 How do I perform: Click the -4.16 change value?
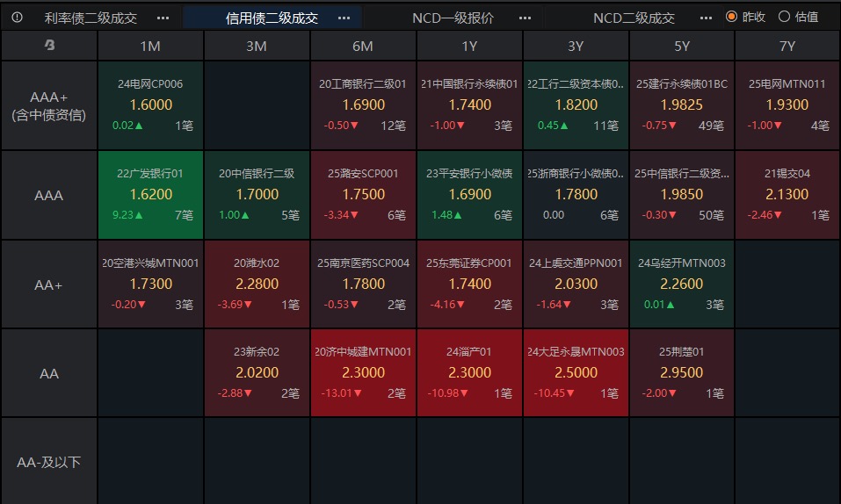[x=443, y=305]
